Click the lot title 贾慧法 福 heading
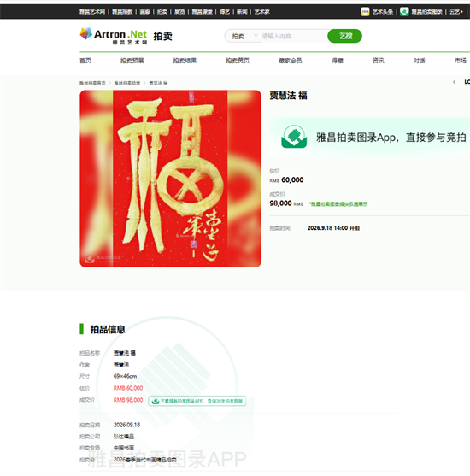This screenshot has height=476, width=470. tap(289, 96)
